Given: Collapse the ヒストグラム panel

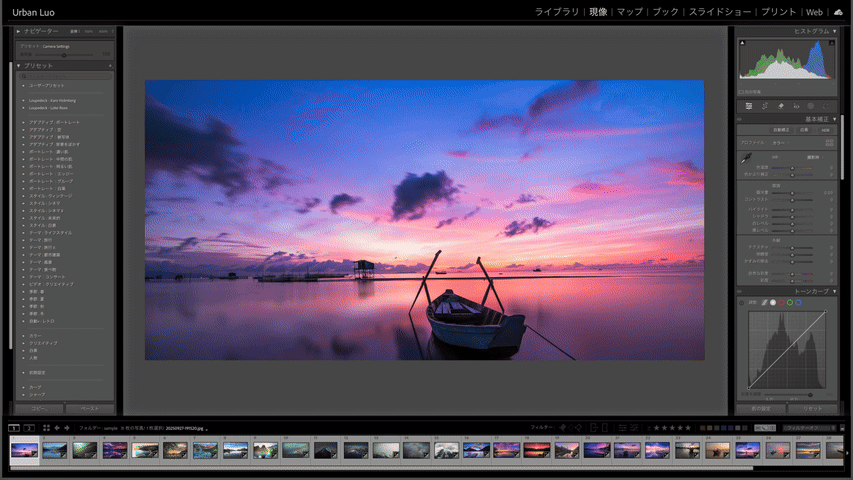Looking at the screenshot, I should (835, 32).
